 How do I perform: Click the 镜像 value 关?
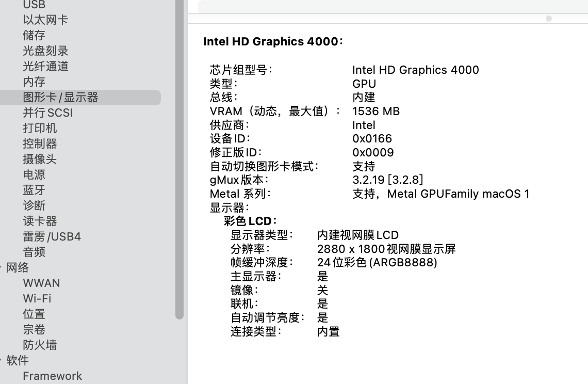point(322,290)
